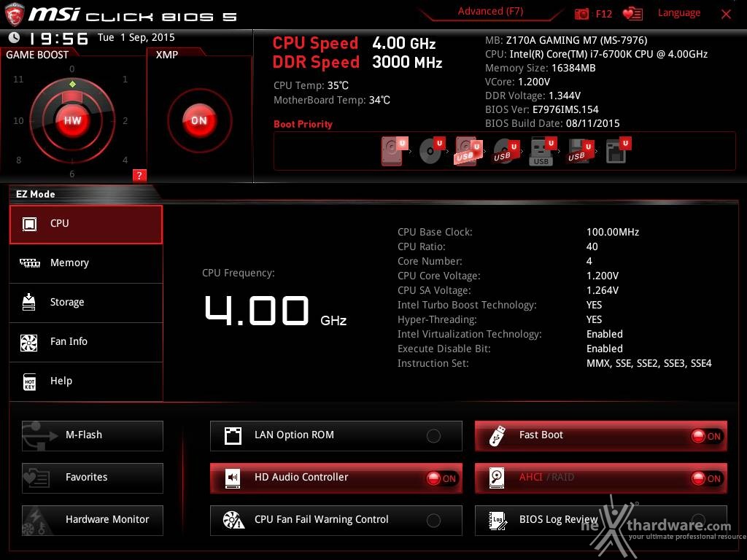Select the USB hard disk boot device icon
This screenshot has width=747, height=560.
click(x=468, y=151)
